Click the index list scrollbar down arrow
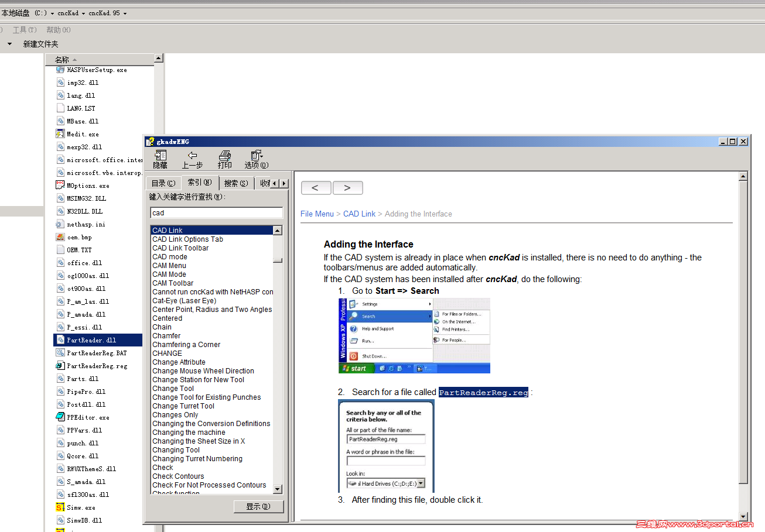765x532 pixels. 278,489
